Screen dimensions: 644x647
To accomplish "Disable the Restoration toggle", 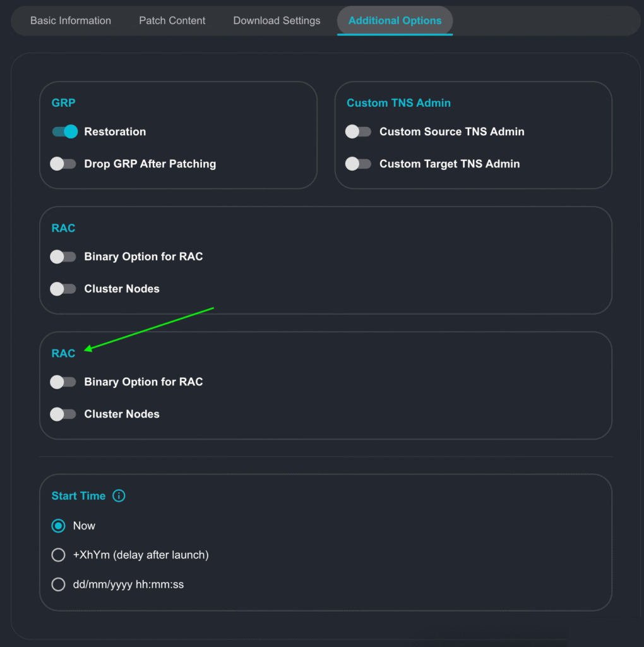I will tap(64, 131).
